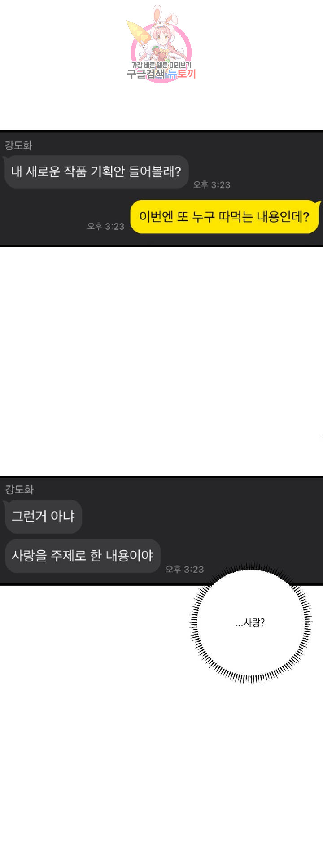The width and height of the screenshot is (323, 868).
Task: Click the bunny mascot logo at top
Action: (161, 44)
